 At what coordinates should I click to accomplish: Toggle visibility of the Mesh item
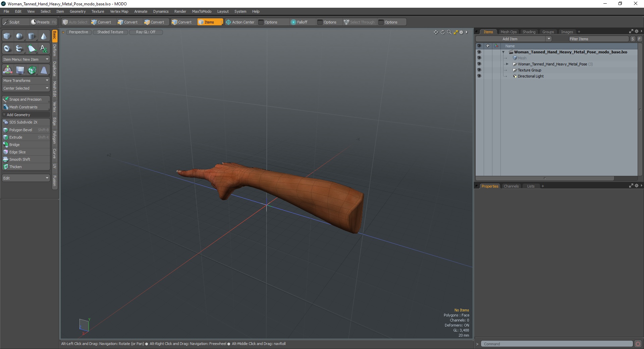[x=479, y=58]
